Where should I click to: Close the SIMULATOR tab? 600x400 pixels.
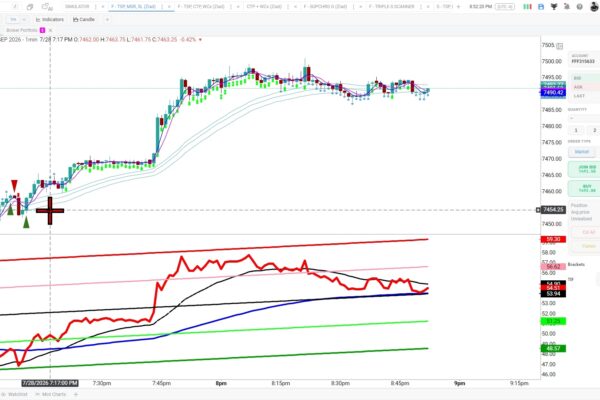(103, 7)
